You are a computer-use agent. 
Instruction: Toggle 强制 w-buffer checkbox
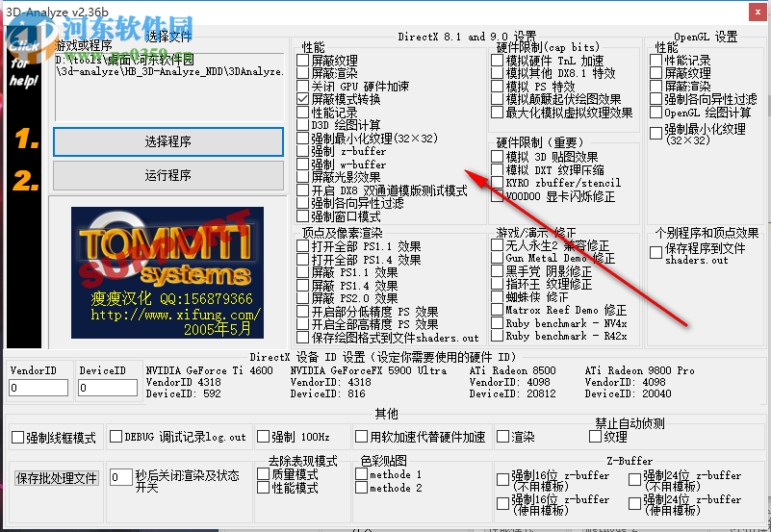(x=303, y=165)
